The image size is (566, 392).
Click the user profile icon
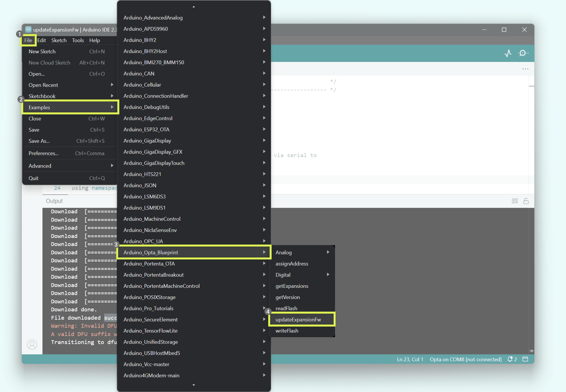tap(32, 345)
